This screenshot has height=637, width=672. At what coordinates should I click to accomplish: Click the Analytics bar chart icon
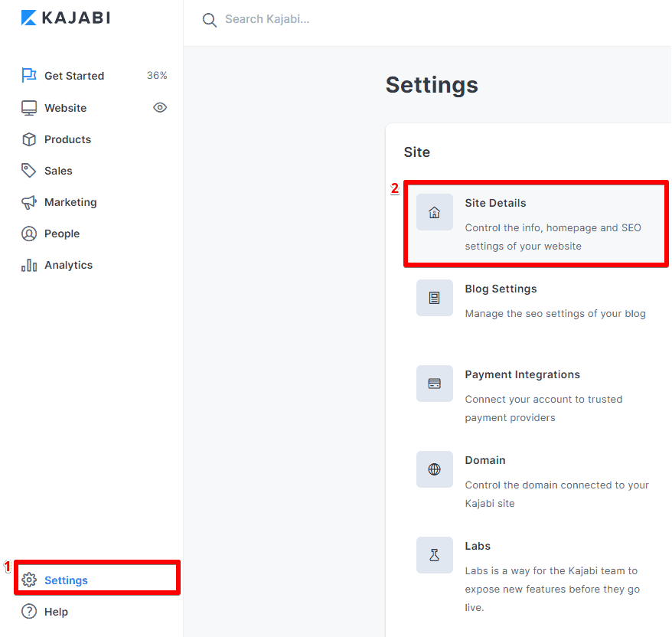(x=28, y=264)
